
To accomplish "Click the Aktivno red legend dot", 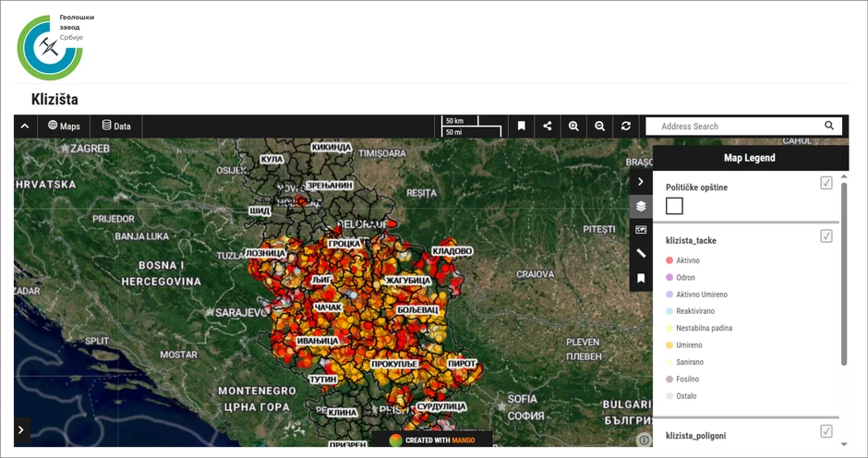I will point(669,260).
